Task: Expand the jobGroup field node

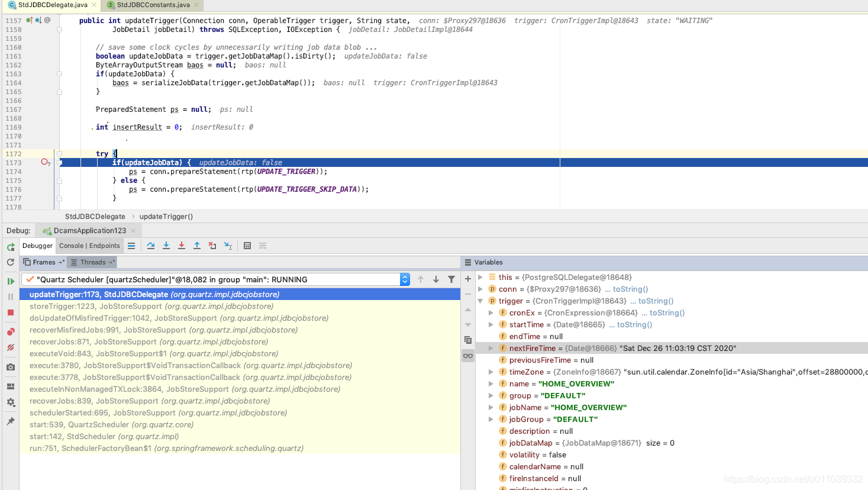Action: (491, 419)
